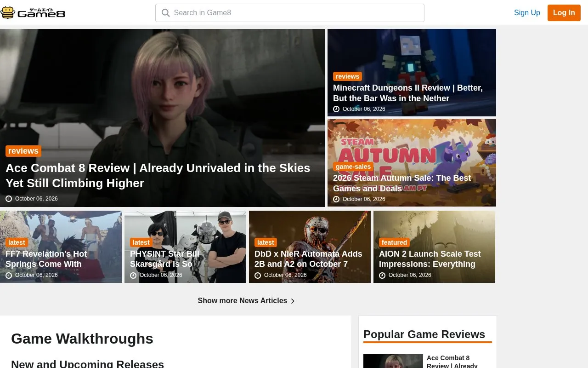This screenshot has height=368, width=588.
Task: Click the latest tag on PHYSINT card
Action: click(x=141, y=242)
